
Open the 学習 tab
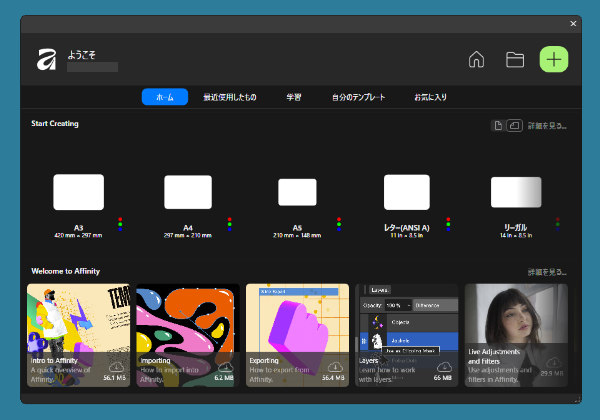click(293, 97)
